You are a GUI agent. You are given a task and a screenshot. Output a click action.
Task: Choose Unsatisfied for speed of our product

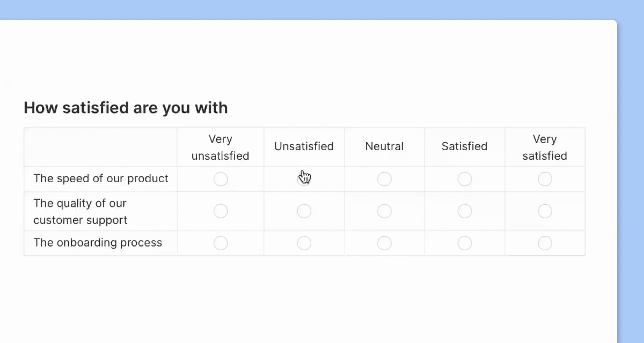point(304,179)
